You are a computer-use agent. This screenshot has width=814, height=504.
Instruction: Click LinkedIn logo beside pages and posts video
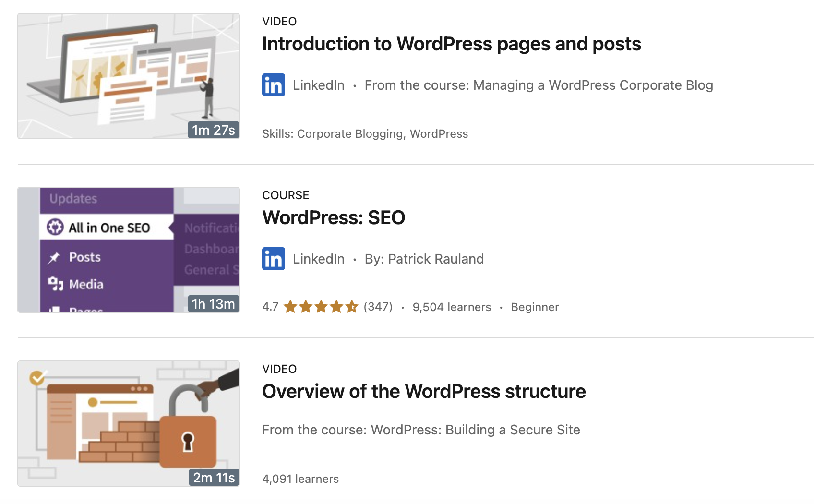(273, 85)
